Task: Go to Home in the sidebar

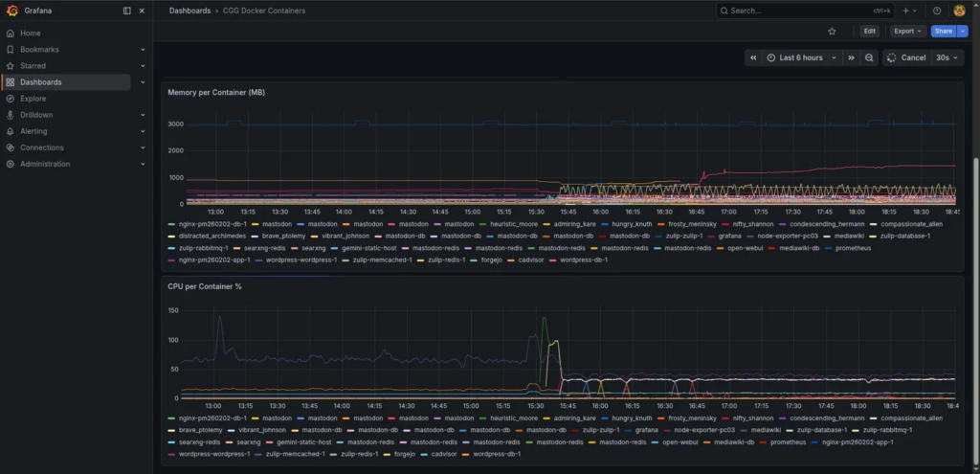Action: (30, 34)
